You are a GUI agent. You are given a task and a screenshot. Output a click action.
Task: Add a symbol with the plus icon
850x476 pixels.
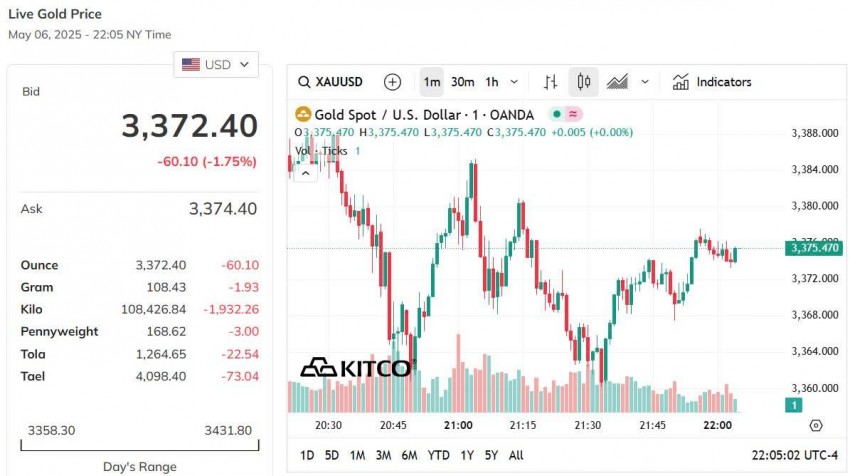(x=392, y=82)
